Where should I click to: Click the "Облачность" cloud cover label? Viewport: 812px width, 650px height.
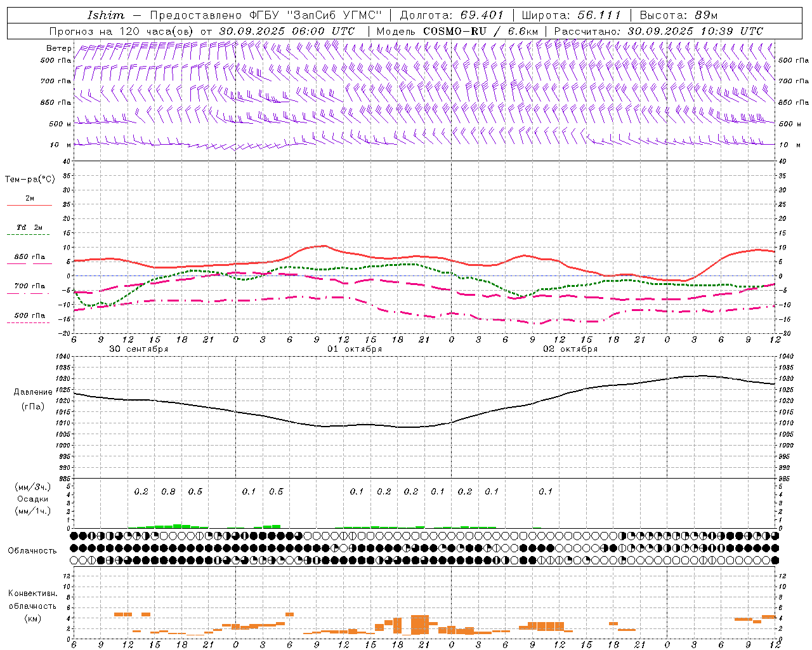point(32,551)
